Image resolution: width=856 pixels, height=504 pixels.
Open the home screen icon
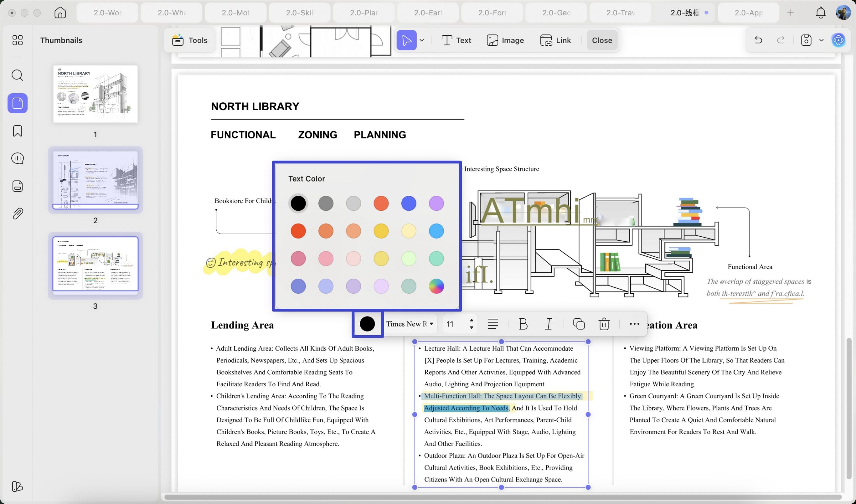tap(60, 13)
